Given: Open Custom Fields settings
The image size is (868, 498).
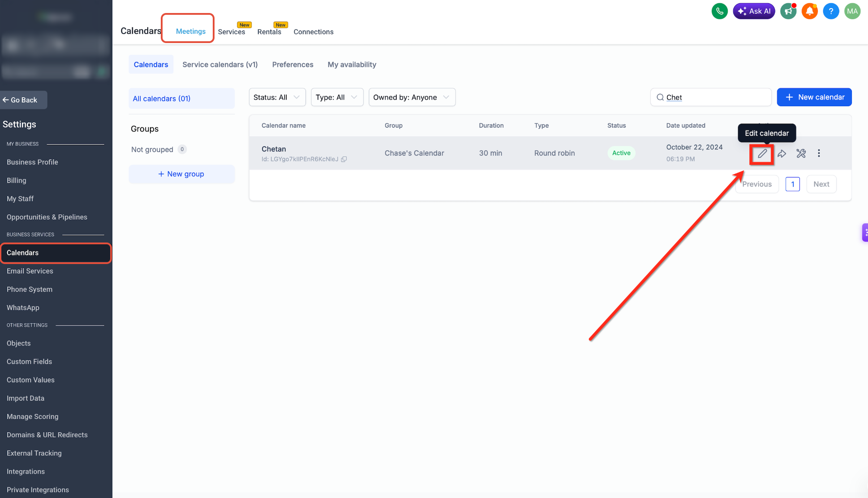Looking at the screenshot, I should tap(30, 361).
